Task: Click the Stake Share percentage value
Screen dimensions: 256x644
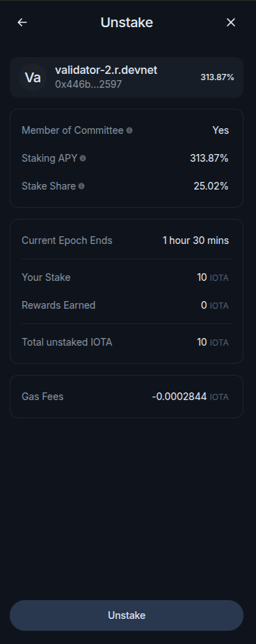Action: [x=211, y=187]
